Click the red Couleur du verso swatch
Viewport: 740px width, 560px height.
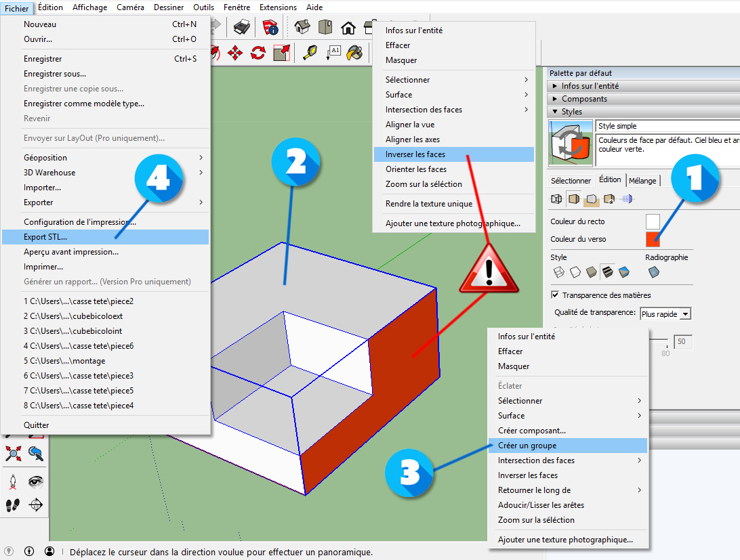click(653, 239)
